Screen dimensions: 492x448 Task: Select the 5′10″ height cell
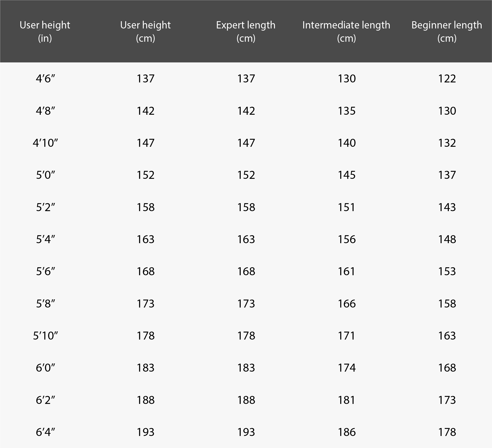coord(45,336)
